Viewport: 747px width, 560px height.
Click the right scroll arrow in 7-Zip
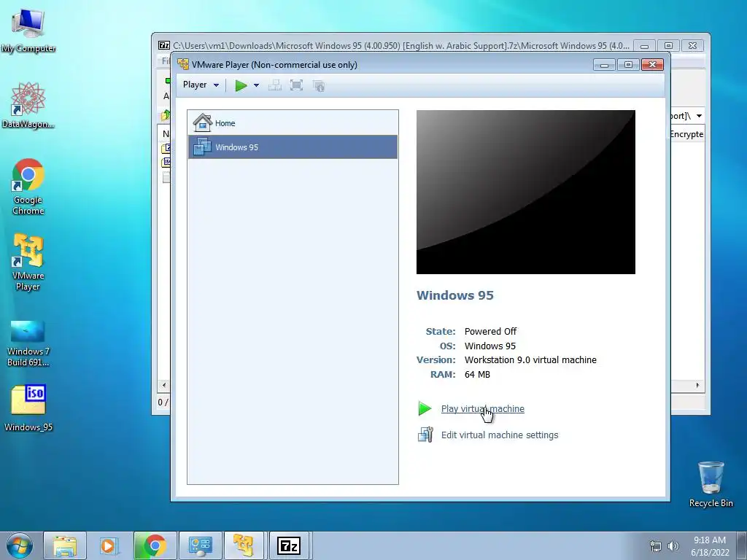coord(697,385)
